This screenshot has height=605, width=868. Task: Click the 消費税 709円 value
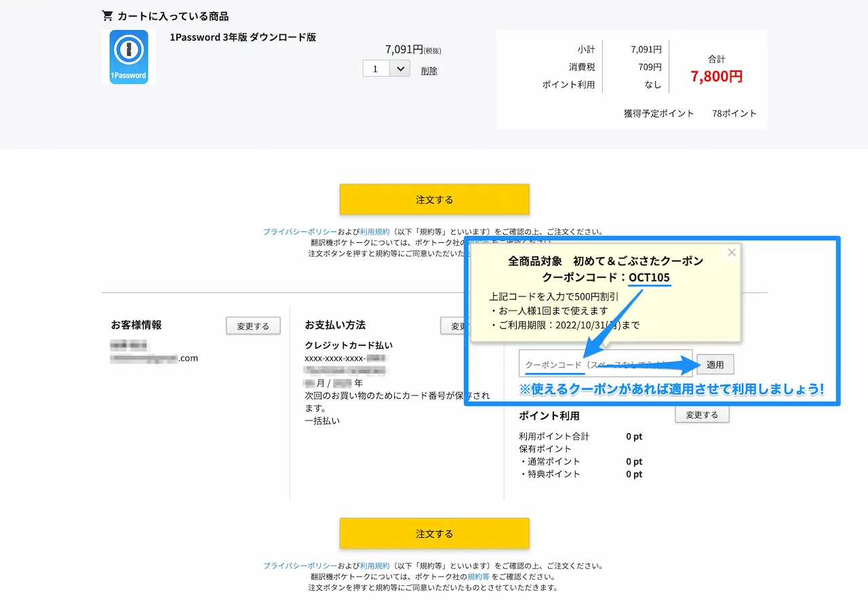tap(650, 67)
